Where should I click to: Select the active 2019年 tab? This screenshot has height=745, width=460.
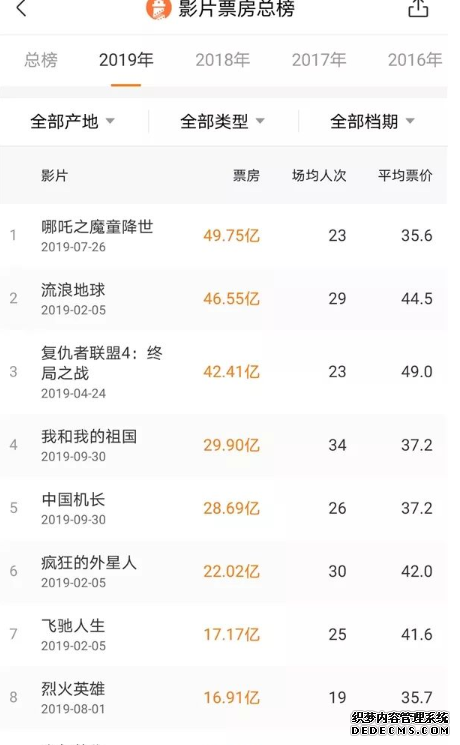[126, 60]
